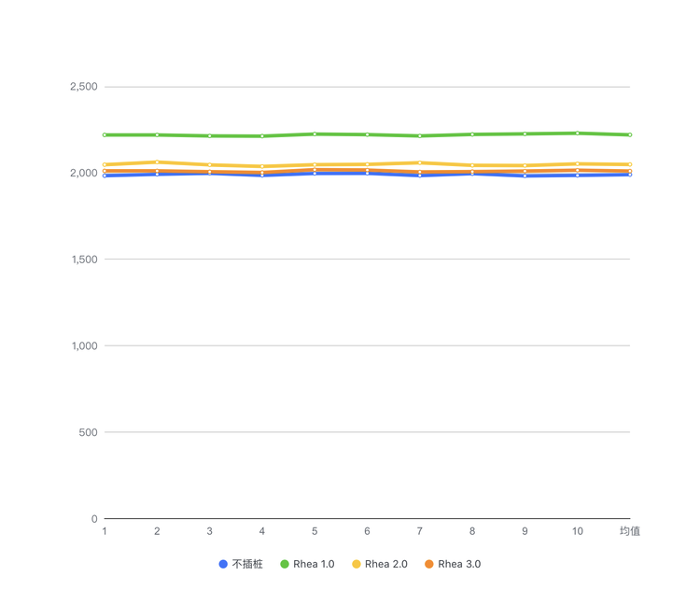
Task: Toggle the Rhea 1.0 legend label
Action: click(x=313, y=564)
